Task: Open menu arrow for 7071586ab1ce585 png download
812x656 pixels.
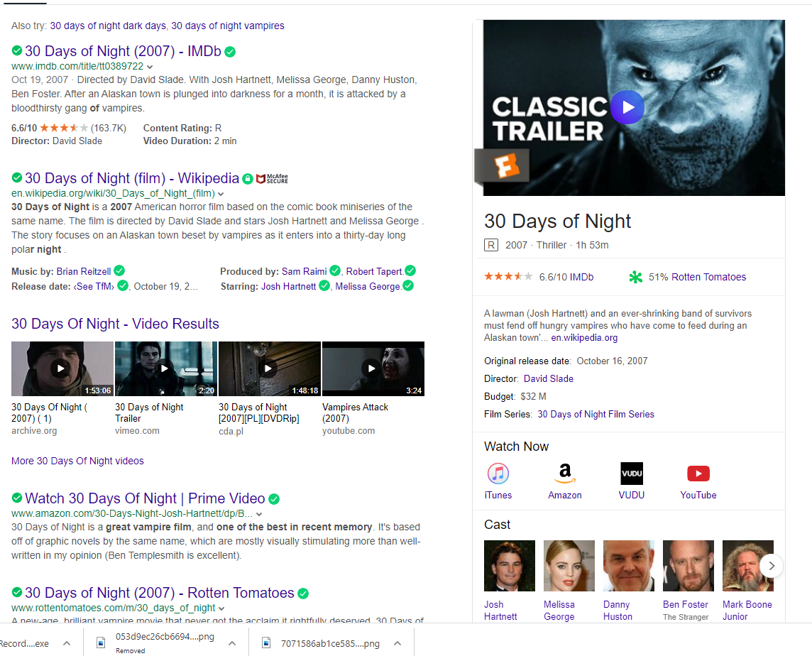Action: pos(397,643)
